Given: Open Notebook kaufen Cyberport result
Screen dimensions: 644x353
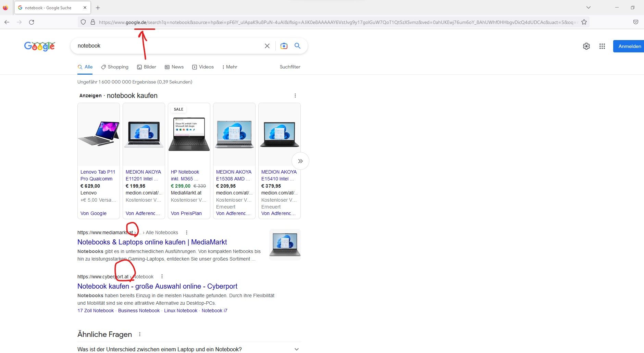Looking at the screenshot, I should (157, 286).
